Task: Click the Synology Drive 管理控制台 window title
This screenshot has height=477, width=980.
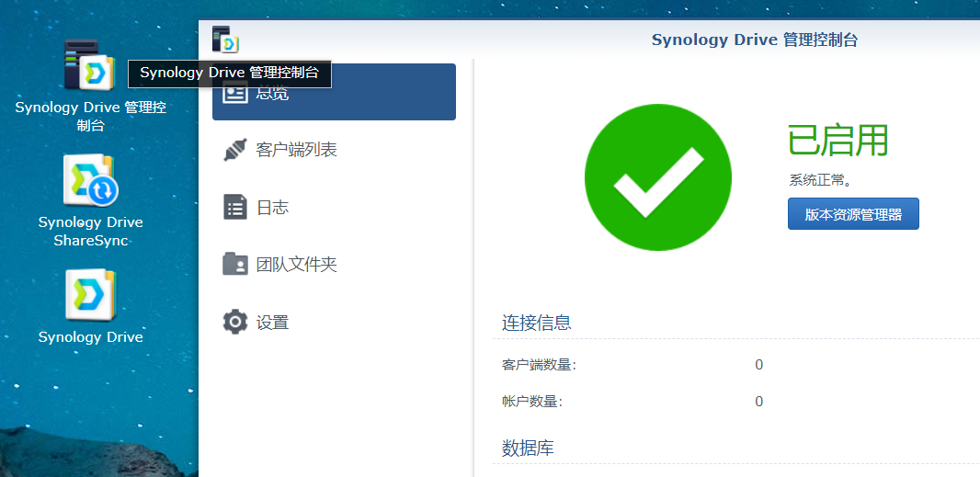Action: (x=755, y=40)
